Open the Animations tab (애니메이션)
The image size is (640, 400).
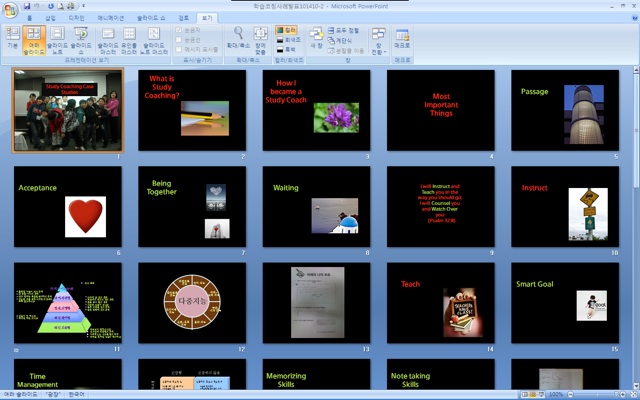(x=111, y=18)
